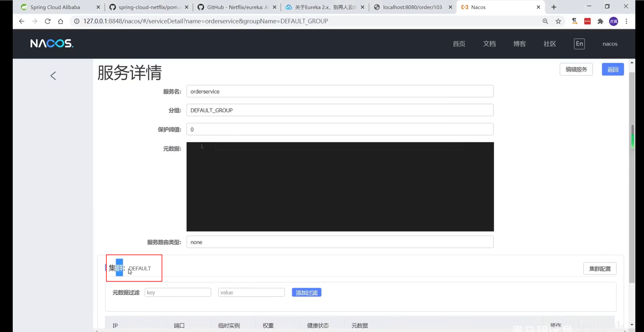The width and height of the screenshot is (644, 332).
Task: Open the extensions puzzle icon
Action: pos(600,21)
